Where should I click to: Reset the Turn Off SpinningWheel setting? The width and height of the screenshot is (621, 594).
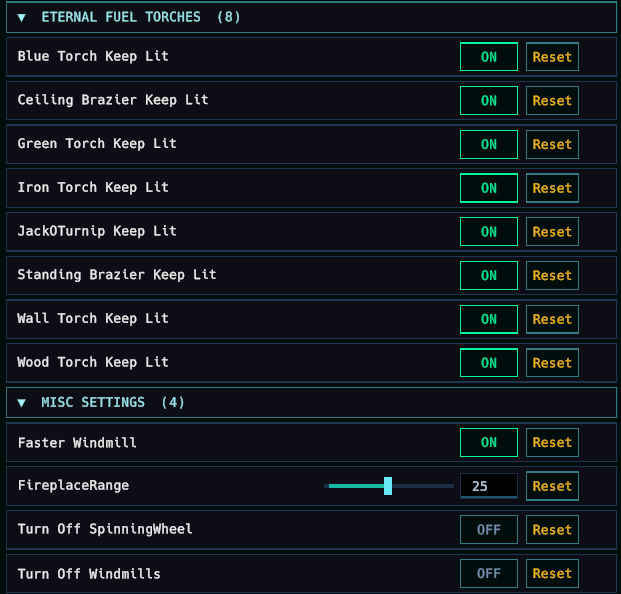552,530
